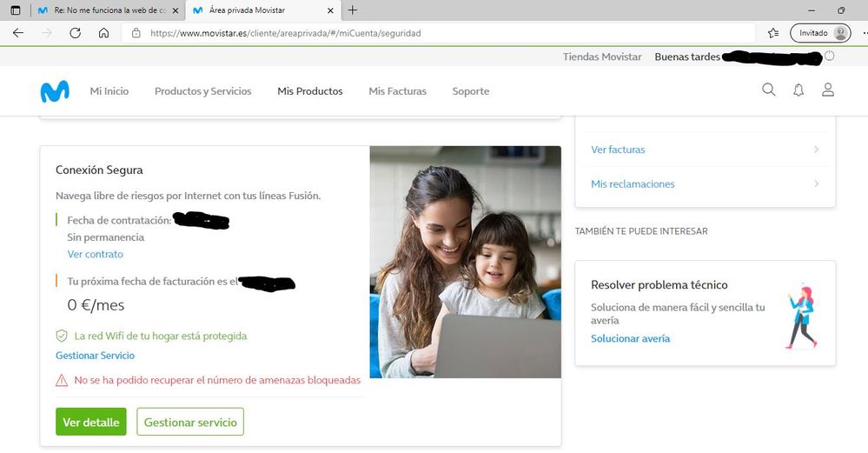The image size is (868, 453).
Task: Open Invitado profile button
Action: tap(820, 33)
